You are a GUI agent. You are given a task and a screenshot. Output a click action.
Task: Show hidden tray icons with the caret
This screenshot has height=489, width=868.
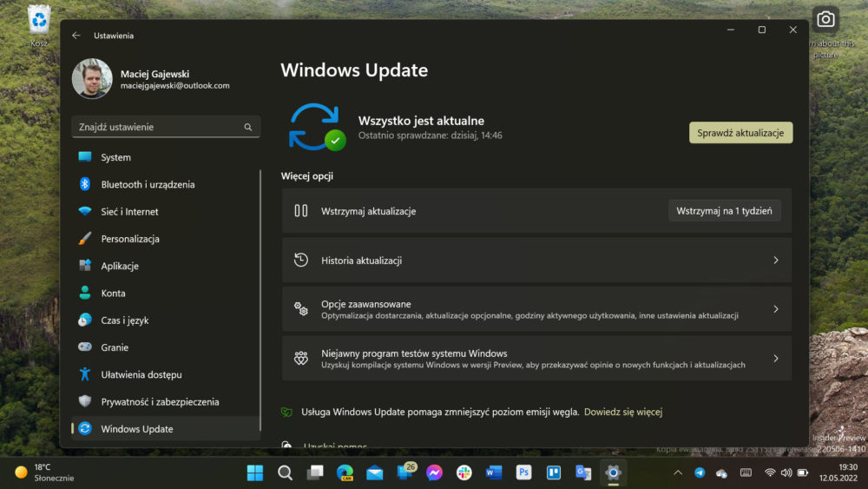(678, 473)
